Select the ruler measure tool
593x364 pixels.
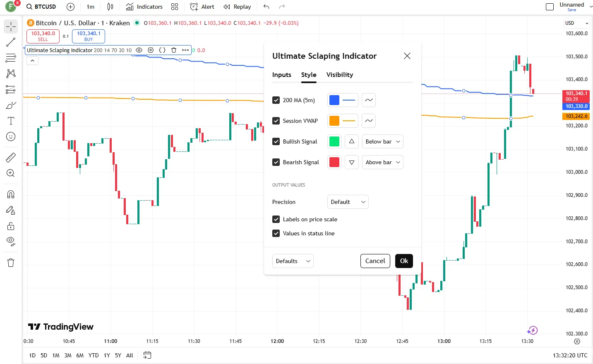pyautogui.click(x=11, y=157)
